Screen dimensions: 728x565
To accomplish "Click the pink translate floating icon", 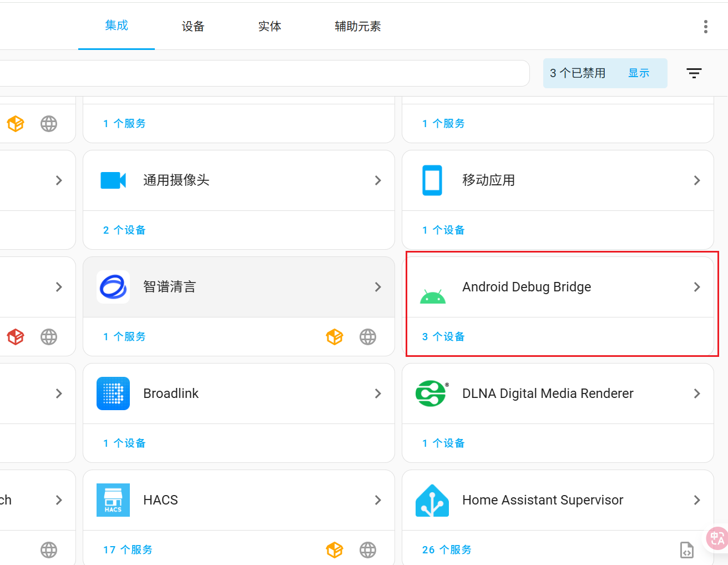I will (717, 538).
